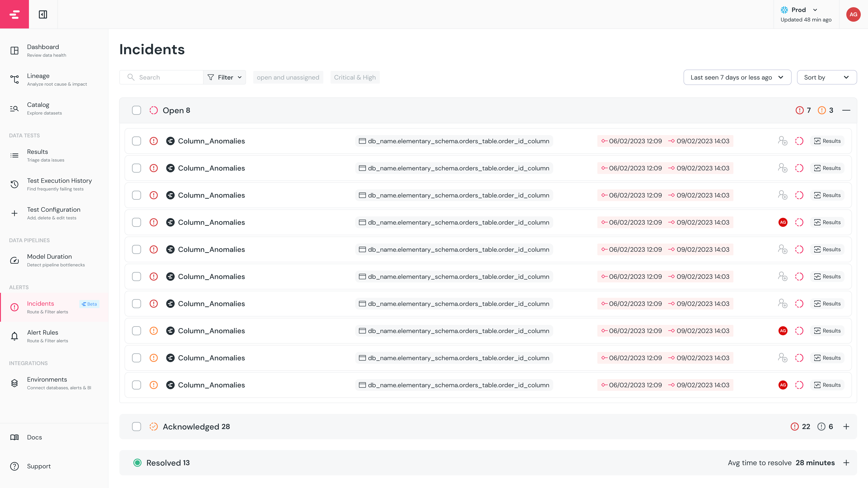Click the Elementary logo icon
Viewport: 868px width, 488px height.
pos(14,14)
